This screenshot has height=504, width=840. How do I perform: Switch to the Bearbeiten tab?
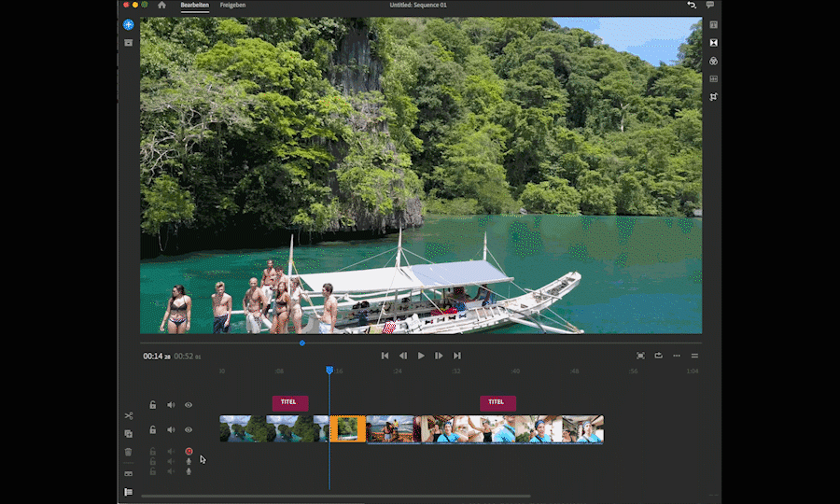coord(194,6)
